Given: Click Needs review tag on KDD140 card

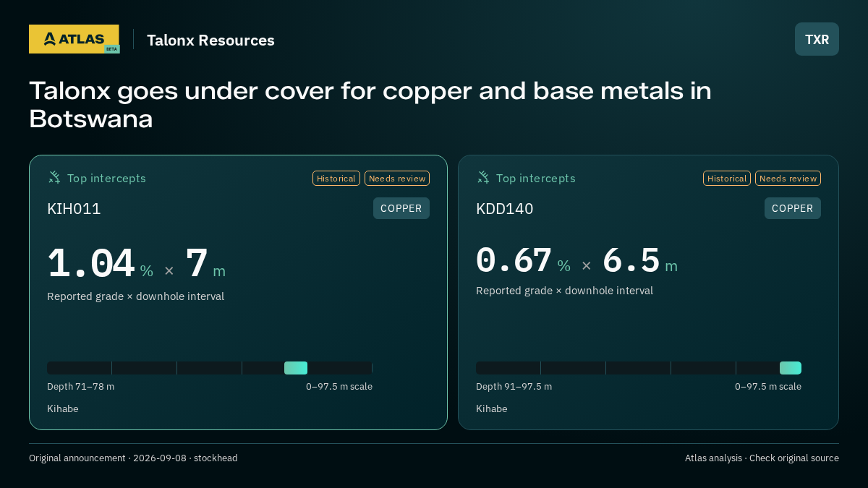Looking at the screenshot, I should click(x=788, y=179).
